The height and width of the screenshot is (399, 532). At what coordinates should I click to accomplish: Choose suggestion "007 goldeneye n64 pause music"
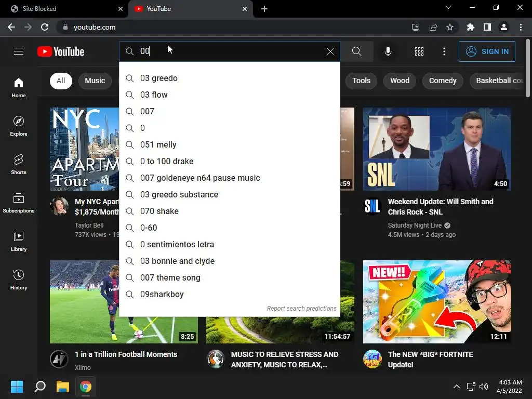[229, 178]
